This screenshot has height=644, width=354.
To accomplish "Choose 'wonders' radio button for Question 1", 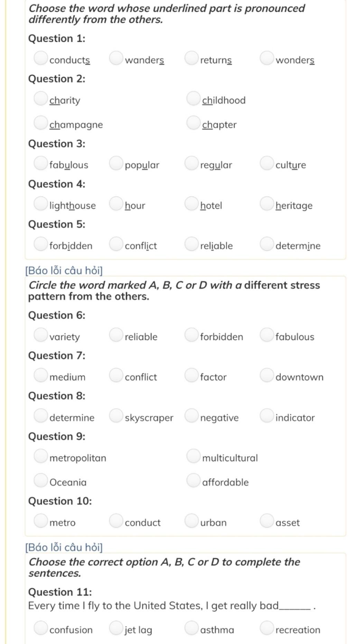I will pos(267,58).
